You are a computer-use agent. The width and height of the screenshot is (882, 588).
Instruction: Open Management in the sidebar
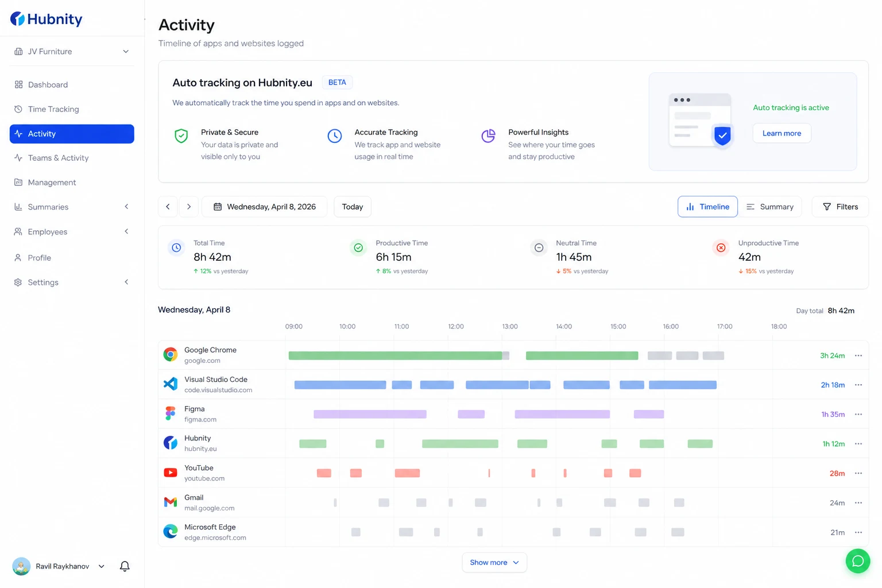point(72,182)
